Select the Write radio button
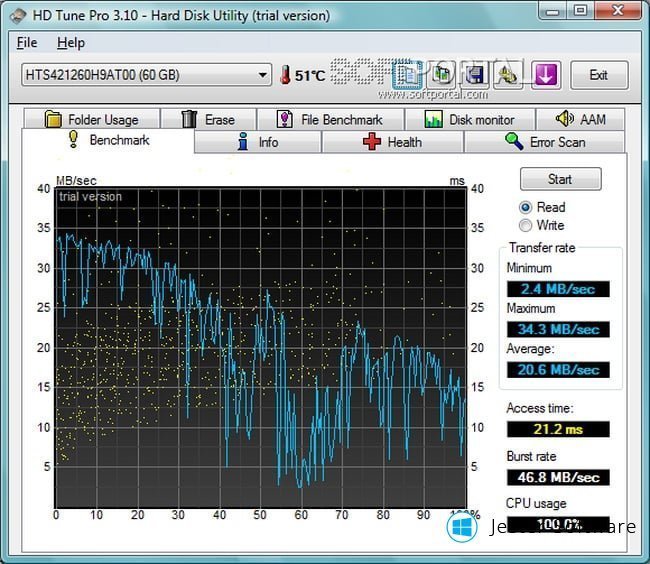The image size is (650, 564). [525, 225]
